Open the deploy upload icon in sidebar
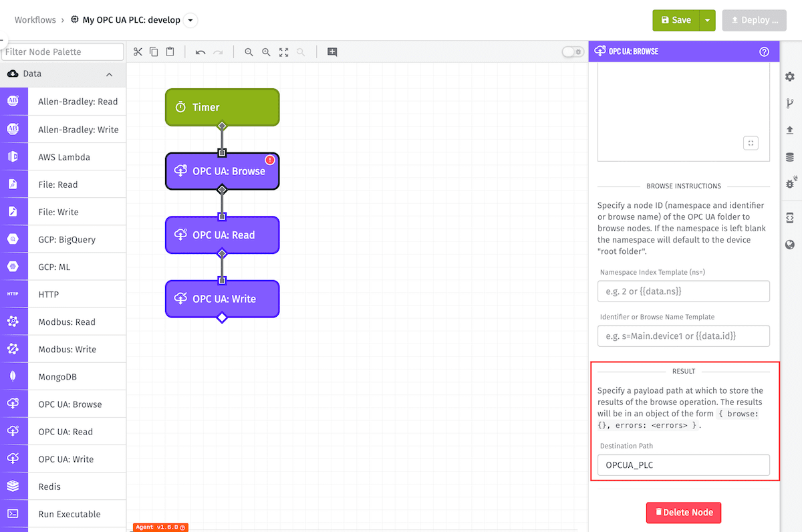802x532 pixels. point(790,130)
